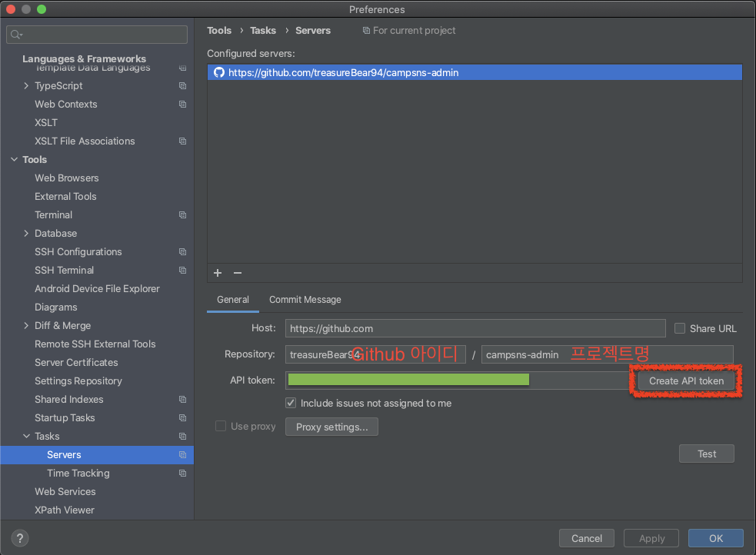Collapse the Tools section

point(14,159)
